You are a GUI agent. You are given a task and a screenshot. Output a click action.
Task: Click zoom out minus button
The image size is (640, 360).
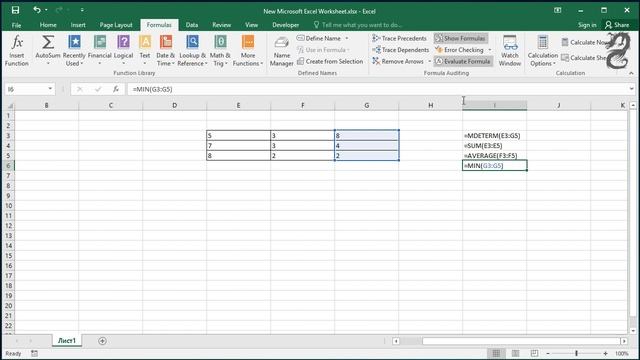pos(548,353)
